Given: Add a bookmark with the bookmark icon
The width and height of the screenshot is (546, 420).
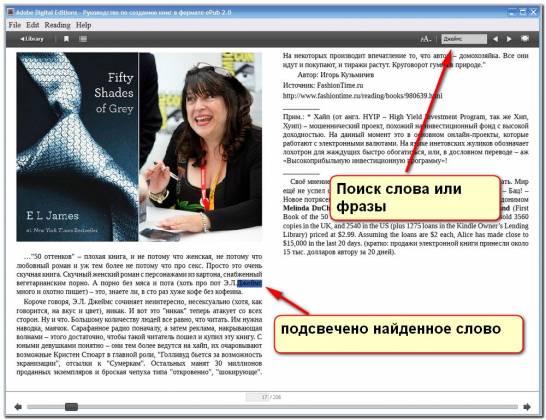Looking at the screenshot, I should [66, 39].
